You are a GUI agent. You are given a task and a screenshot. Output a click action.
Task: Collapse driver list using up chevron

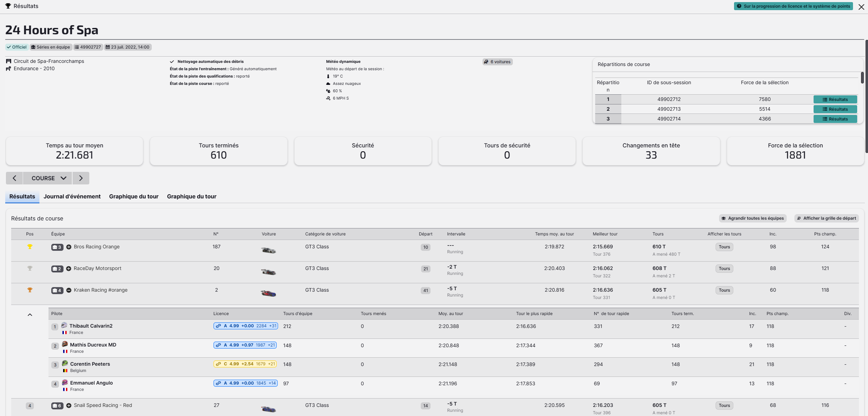pyautogui.click(x=30, y=315)
